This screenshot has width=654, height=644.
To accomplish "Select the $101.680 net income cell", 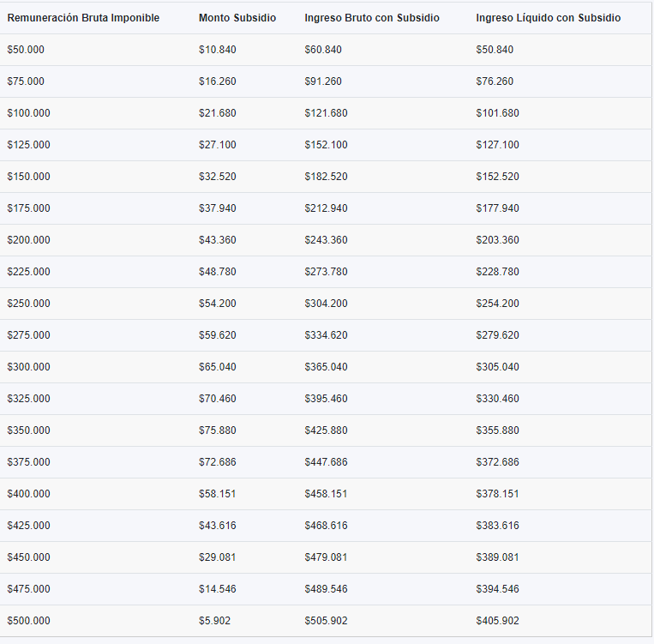I will 497,113.
